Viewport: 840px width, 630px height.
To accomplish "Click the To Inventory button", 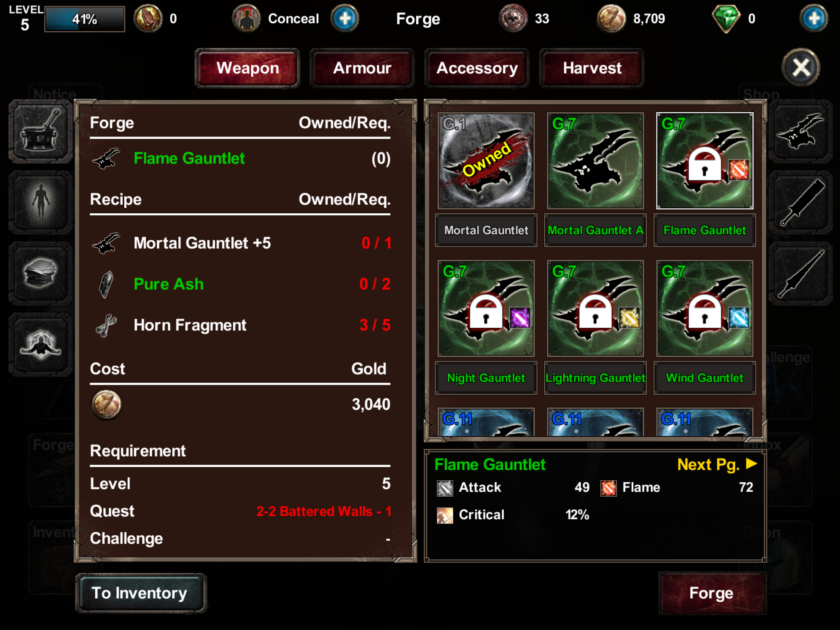I will [x=141, y=593].
